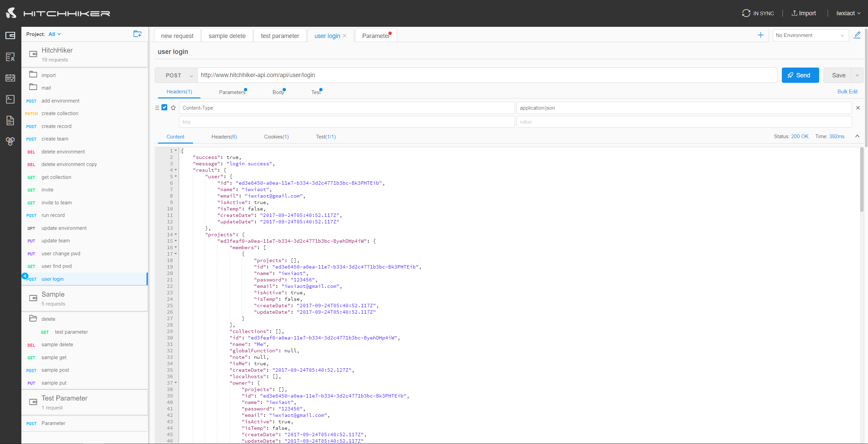
Task: Open the collections panel in left sidebar
Action: click(x=11, y=35)
